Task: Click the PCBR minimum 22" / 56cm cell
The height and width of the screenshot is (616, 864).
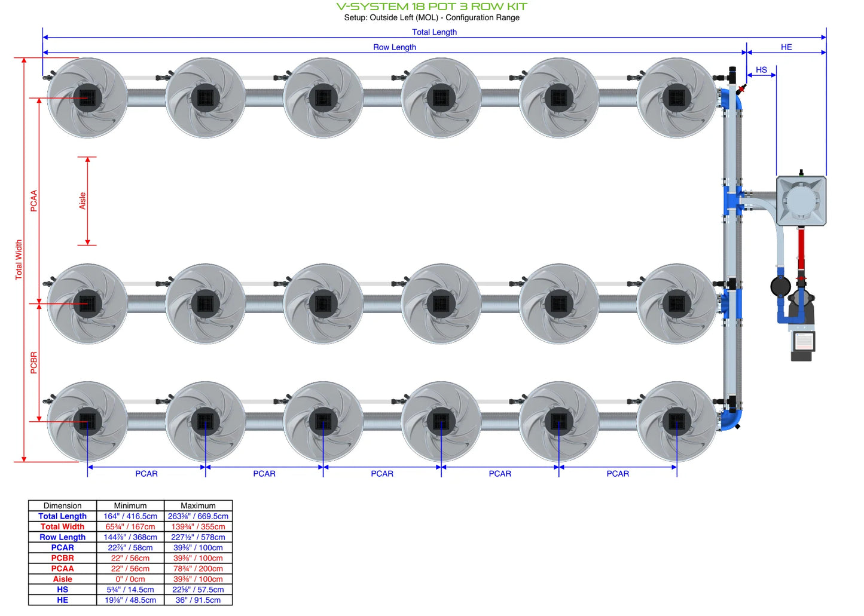Action: pos(130,558)
